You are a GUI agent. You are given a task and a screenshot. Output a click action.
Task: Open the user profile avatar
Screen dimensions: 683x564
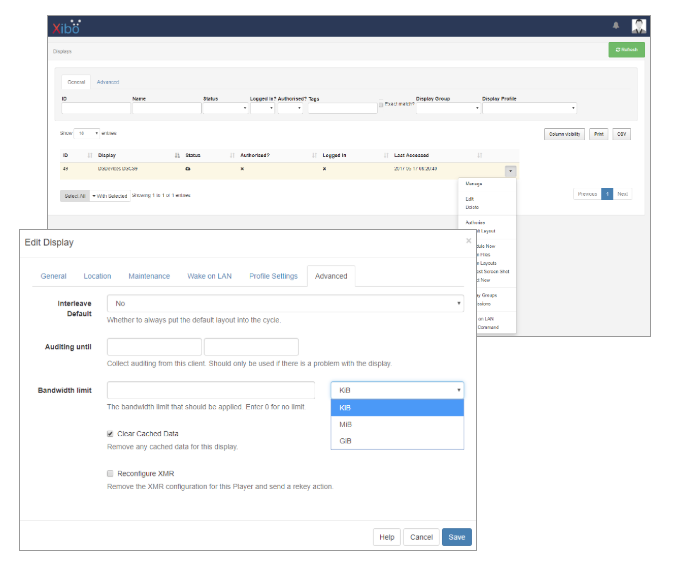point(638,25)
